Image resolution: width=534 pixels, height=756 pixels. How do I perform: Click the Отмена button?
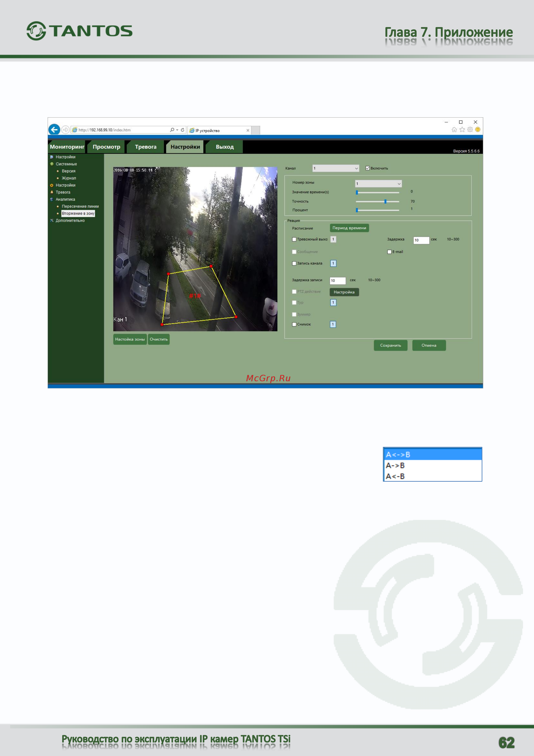coord(429,345)
